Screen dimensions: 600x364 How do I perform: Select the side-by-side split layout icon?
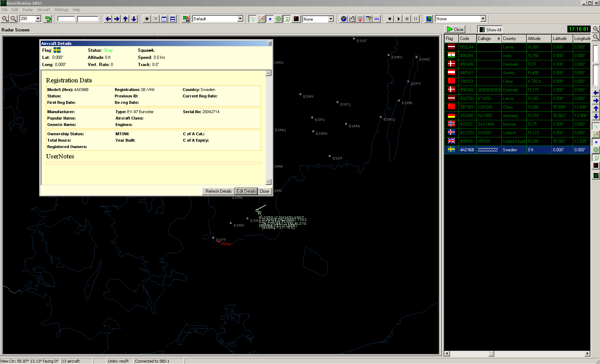point(164,19)
